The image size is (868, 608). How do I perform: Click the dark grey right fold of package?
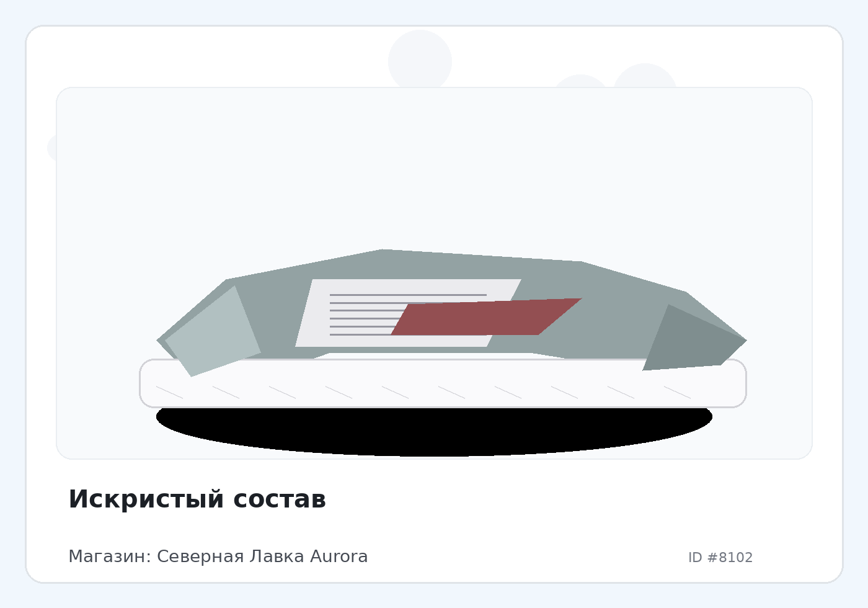694,338
